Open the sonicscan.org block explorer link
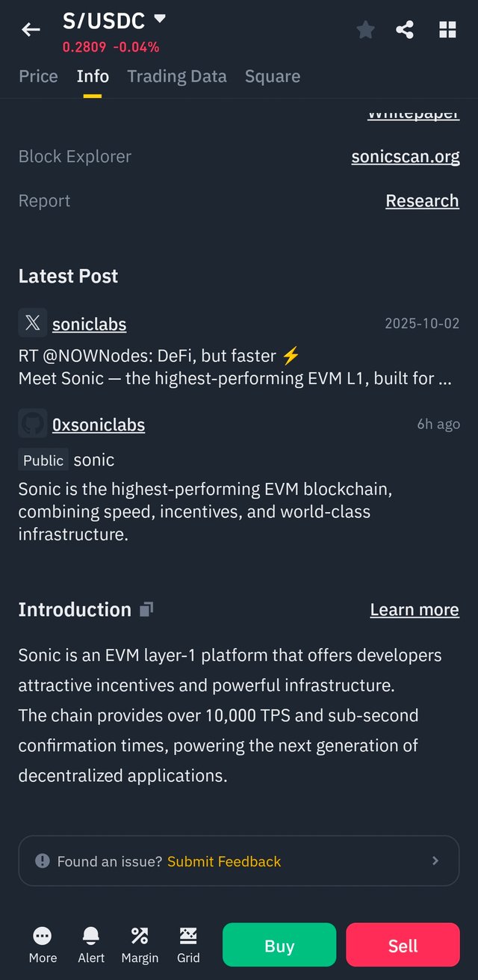The image size is (478, 980). (x=406, y=157)
